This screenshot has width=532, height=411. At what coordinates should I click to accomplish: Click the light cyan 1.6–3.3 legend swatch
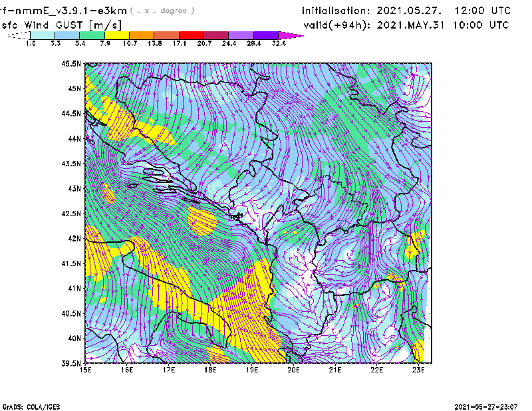(x=43, y=35)
